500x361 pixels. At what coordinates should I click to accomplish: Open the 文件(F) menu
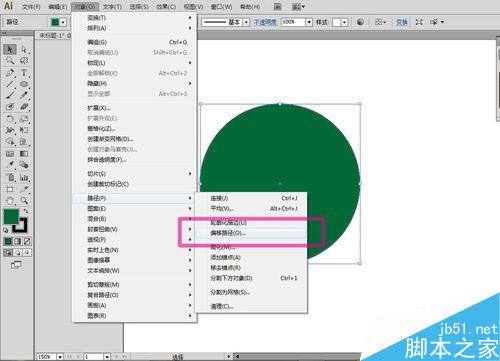click(31, 7)
